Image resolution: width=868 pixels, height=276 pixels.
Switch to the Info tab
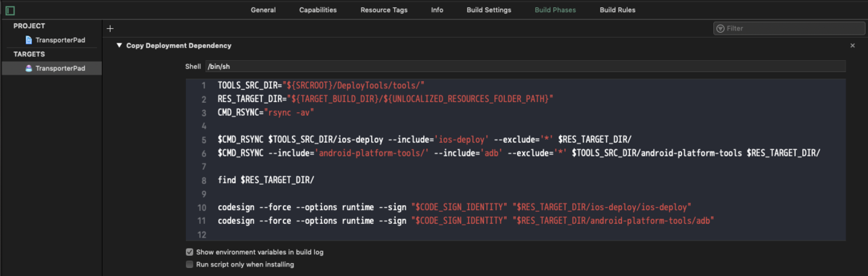[x=437, y=10]
